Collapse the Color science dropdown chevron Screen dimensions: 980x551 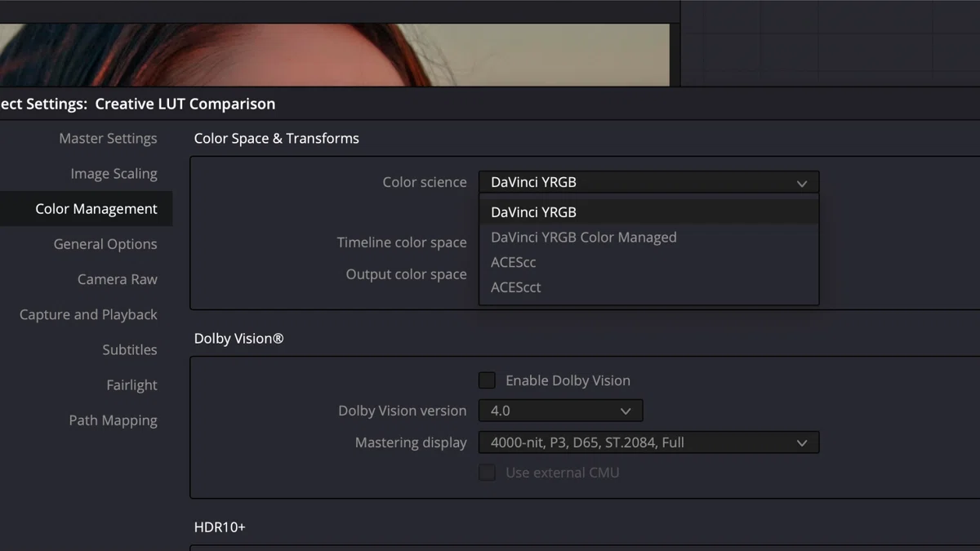(802, 183)
